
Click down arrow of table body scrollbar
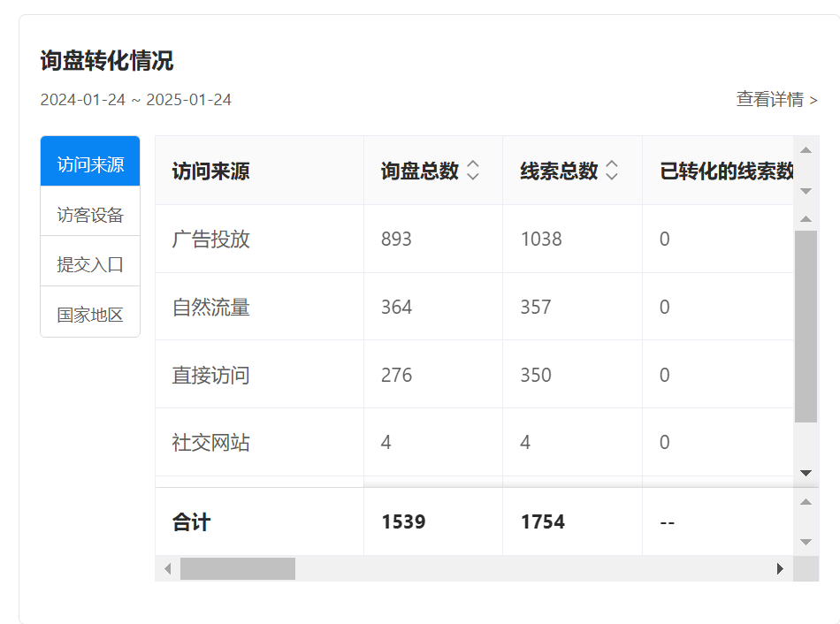click(x=806, y=473)
